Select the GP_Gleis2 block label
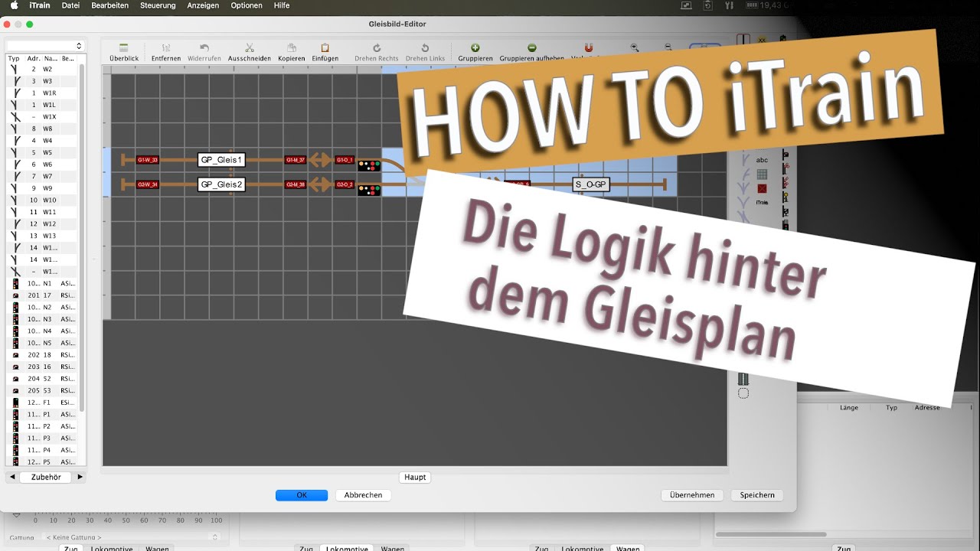Image resolution: width=980 pixels, height=551 pixels. pyautogui.click(x=221, y=184)
